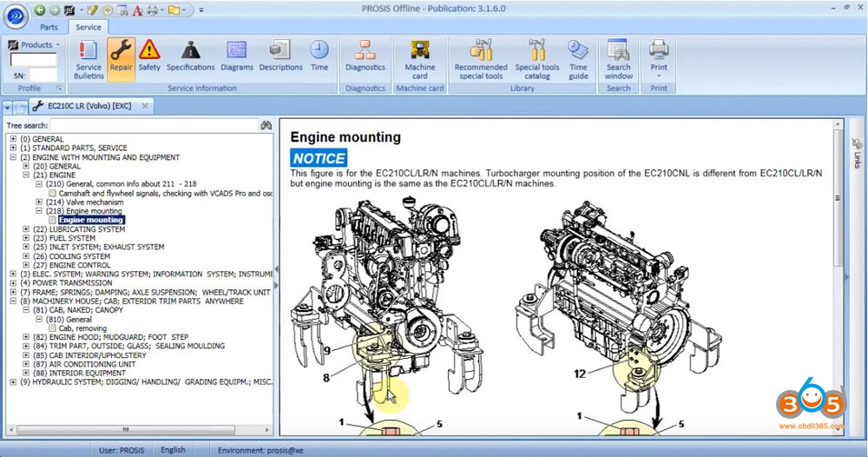The image size is (868, 457).
Task: Open the Machine card
Action: click(420, 59)
